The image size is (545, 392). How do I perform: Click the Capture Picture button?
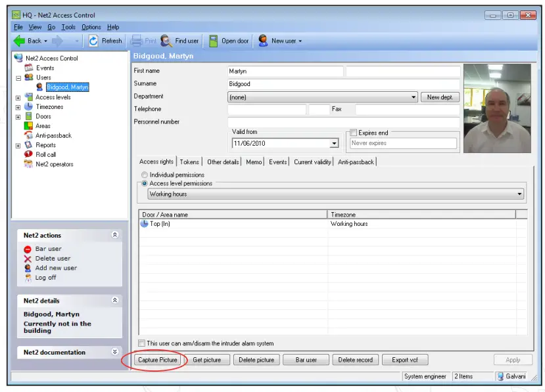click(x=159, y=359)
